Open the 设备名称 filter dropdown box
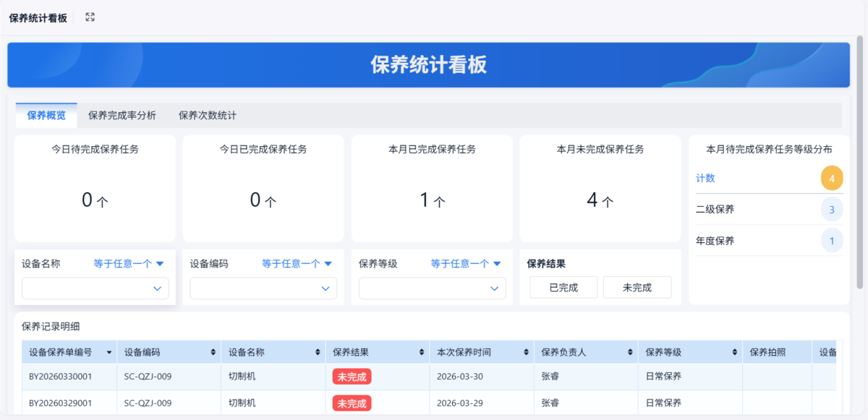The image size is (868, 420). (95, 288)
